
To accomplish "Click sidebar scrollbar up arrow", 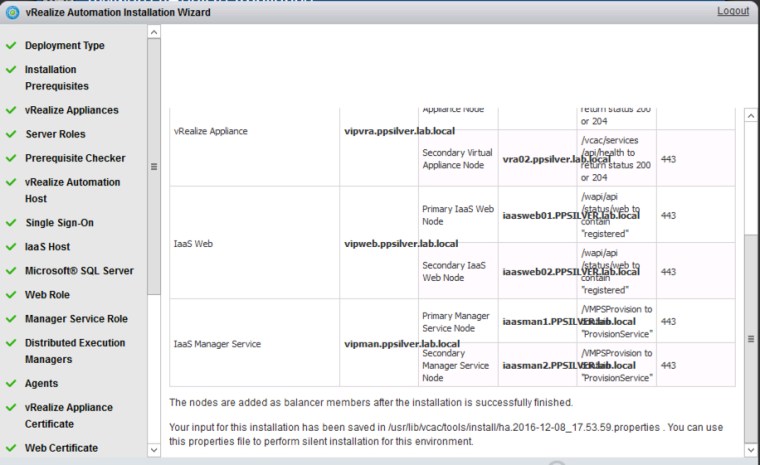I will click(x=154, y=32).
